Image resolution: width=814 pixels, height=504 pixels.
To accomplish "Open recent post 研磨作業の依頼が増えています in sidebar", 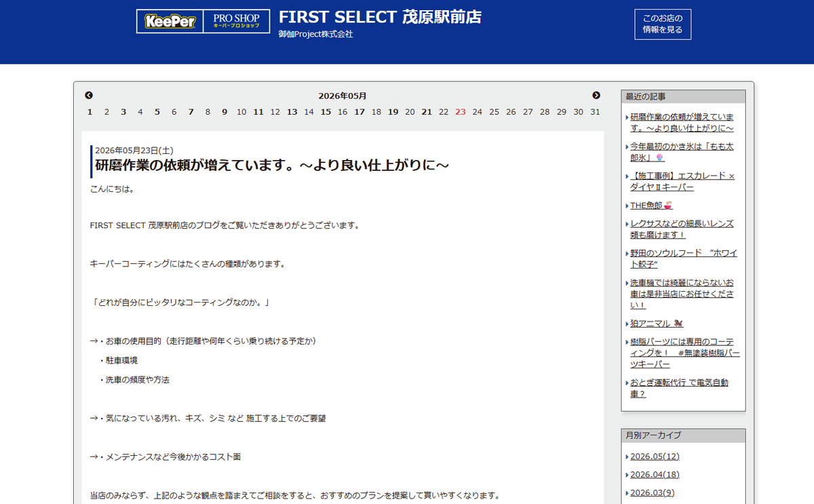I will coord(682,123).
